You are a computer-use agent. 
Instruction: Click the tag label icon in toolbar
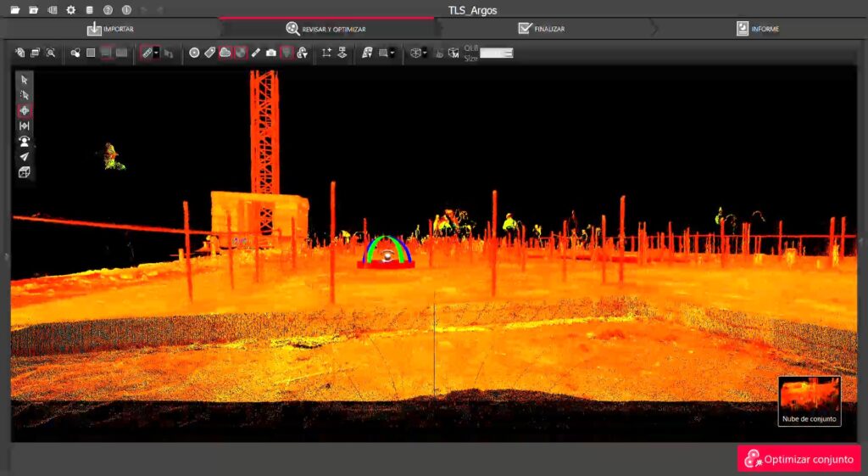click(x=209, y=53)
